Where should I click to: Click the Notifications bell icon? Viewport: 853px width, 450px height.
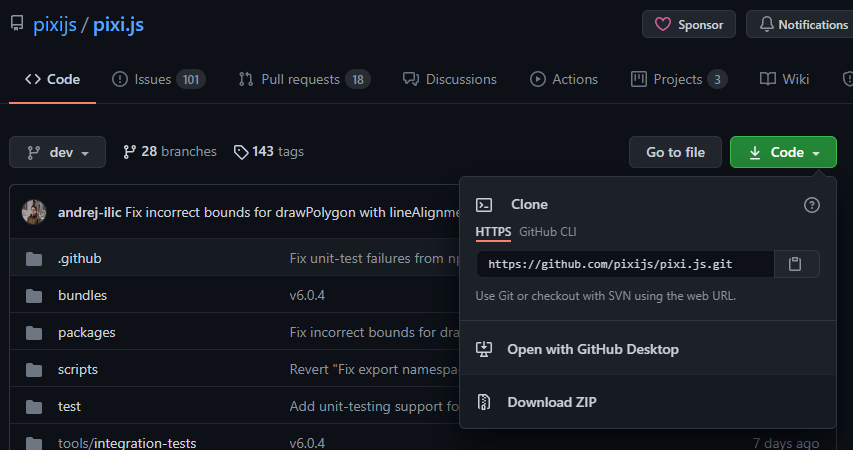767,24
